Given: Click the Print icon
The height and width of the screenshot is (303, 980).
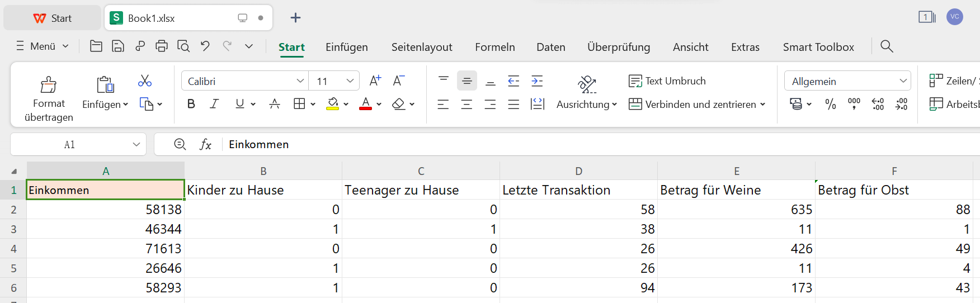Looking at the screenshot, I should [x=162, y=46].
